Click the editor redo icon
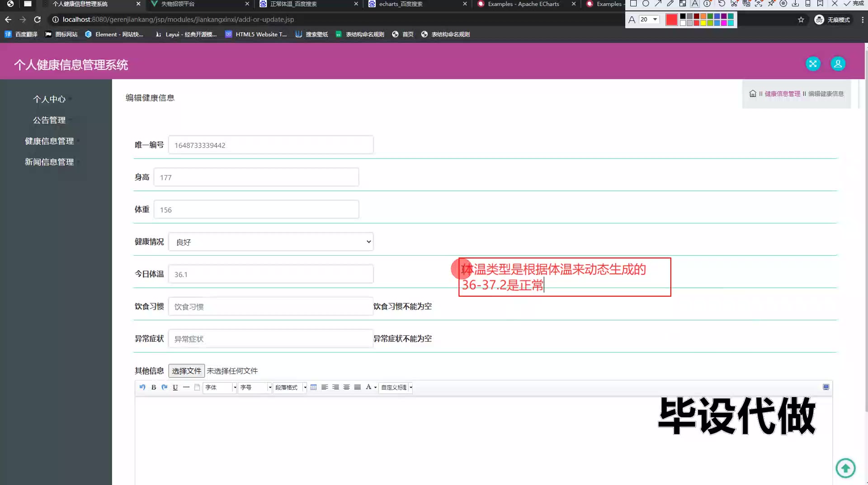Viewport: 868px width, 485px height. tap(165, 387)
